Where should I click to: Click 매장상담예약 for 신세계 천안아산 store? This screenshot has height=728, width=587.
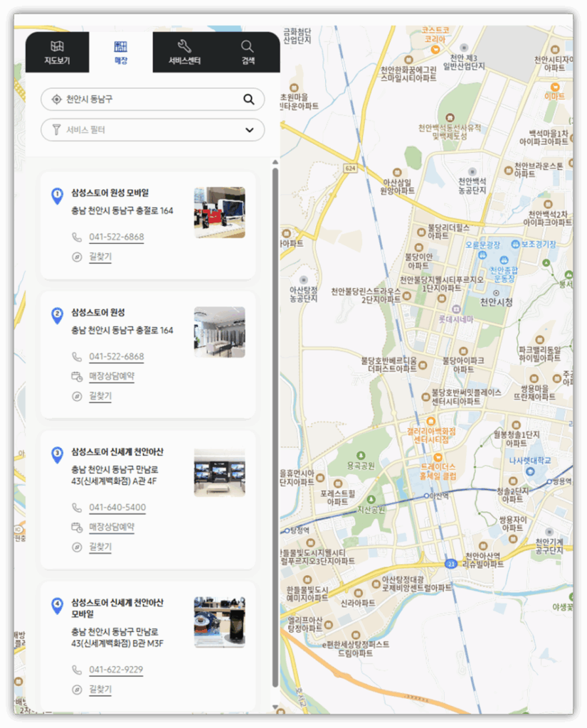(x=112, y=528)
